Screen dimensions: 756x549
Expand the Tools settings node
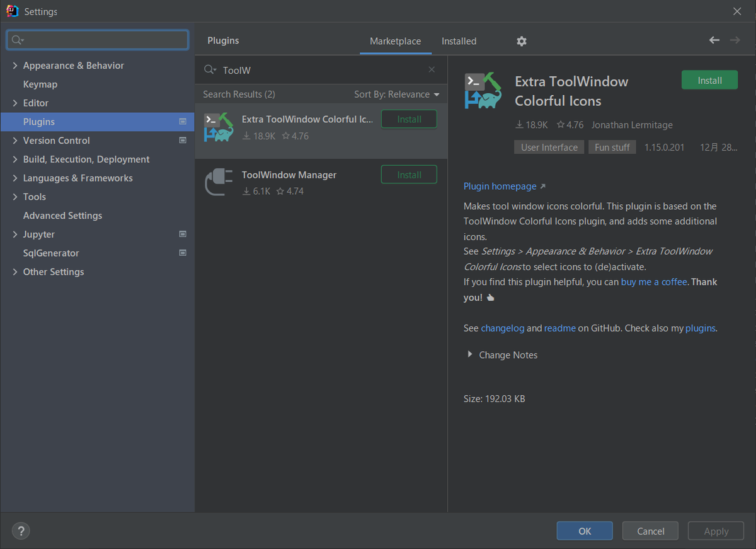[x=15, y=197]
